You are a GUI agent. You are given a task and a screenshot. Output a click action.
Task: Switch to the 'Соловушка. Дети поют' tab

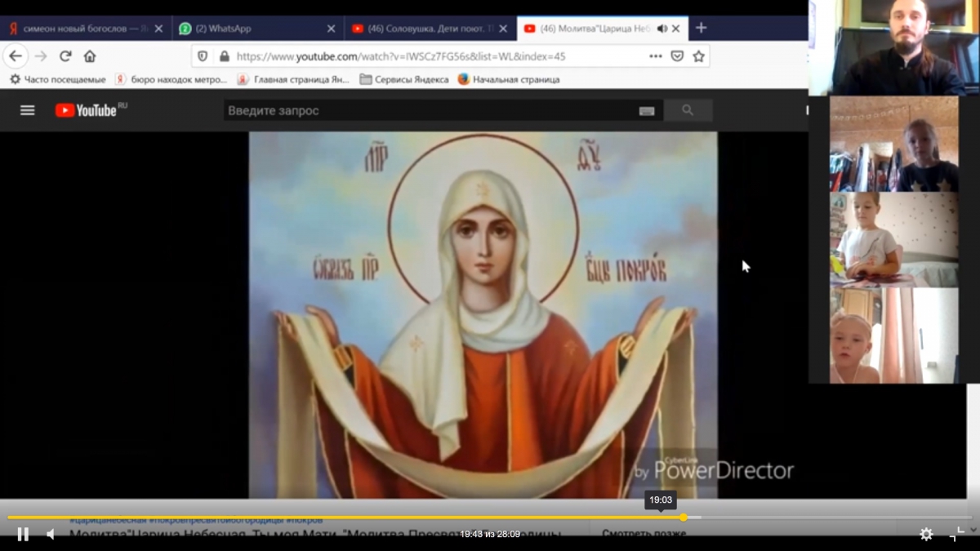click(x=430, y=29)
